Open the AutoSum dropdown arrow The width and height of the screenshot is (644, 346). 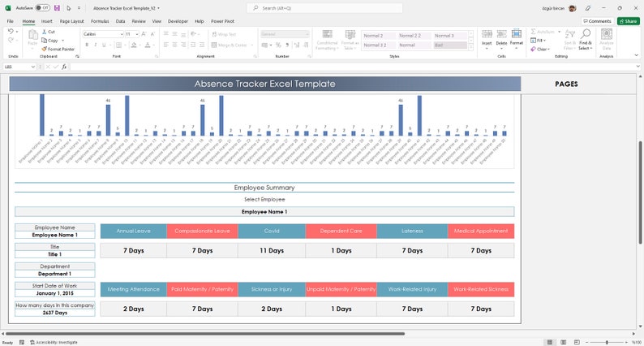[559, 32]
